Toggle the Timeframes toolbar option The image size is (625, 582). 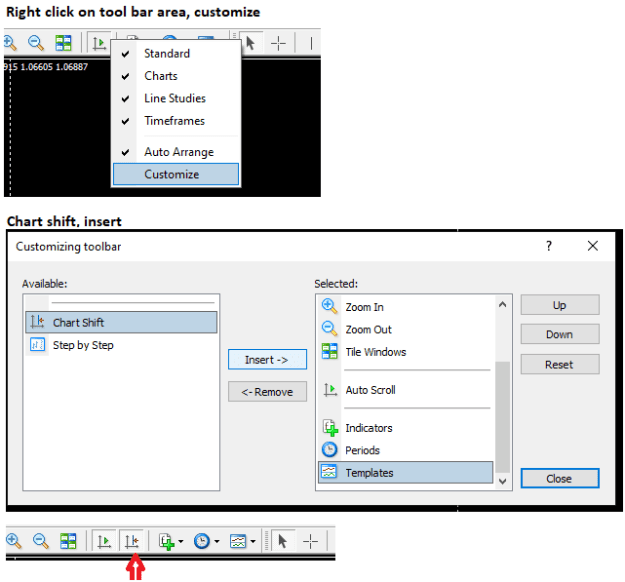(x=176, y=120)
